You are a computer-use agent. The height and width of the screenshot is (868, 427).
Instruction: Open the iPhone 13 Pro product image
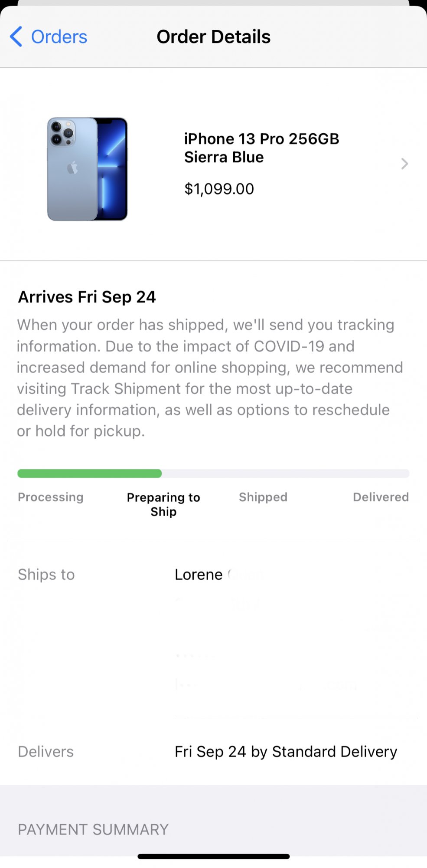pyautogui.click(x=87, y=169)
